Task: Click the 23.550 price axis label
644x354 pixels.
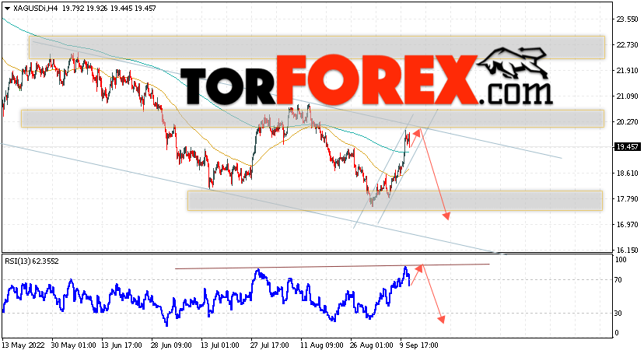Action: tap(627, 19)
